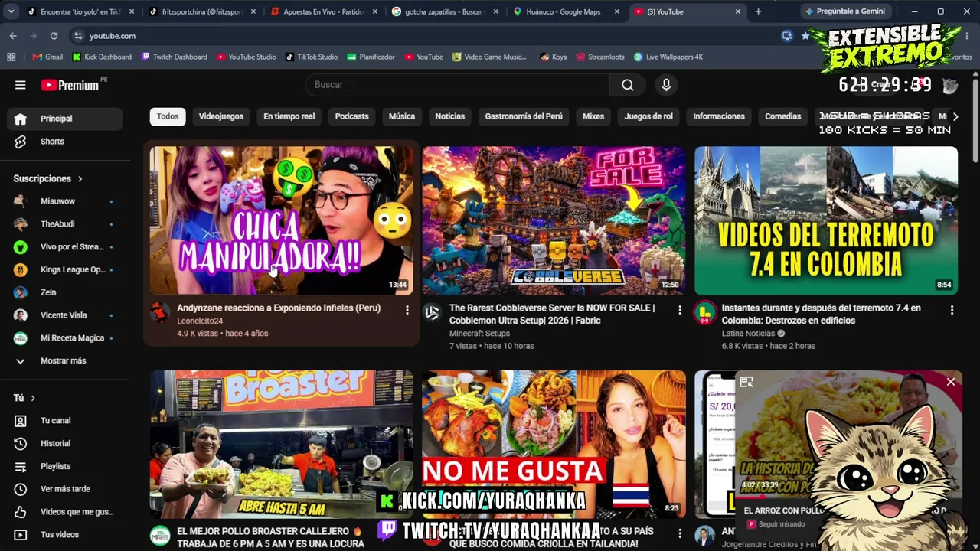Image resolution: width=980 pixels, height=551 pixels.
Task: Expand the mini player to full view
Action: pos(746,382)
